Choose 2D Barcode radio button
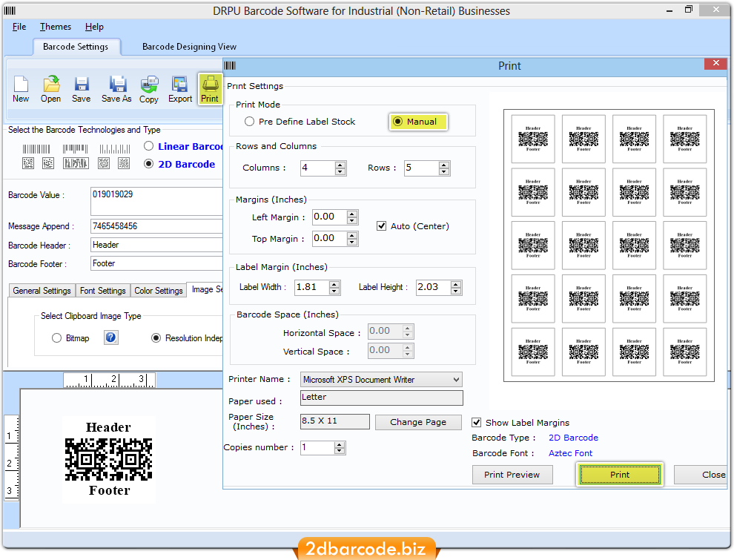 (149, 164)
